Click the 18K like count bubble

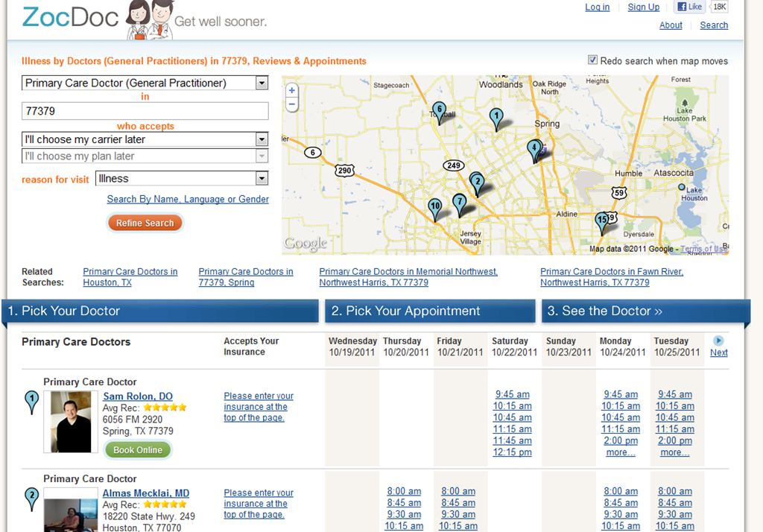719,7
